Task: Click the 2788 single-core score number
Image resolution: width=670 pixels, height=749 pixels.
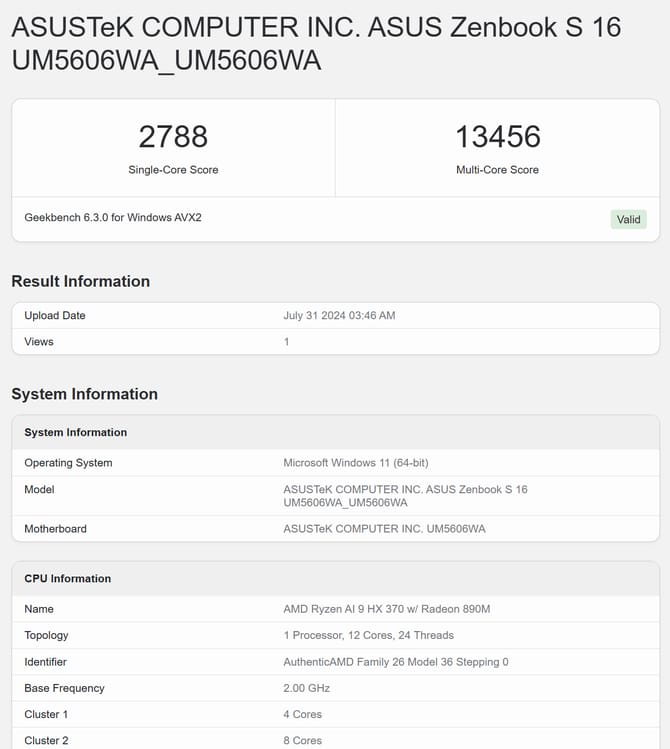Action: coord(173,137)
